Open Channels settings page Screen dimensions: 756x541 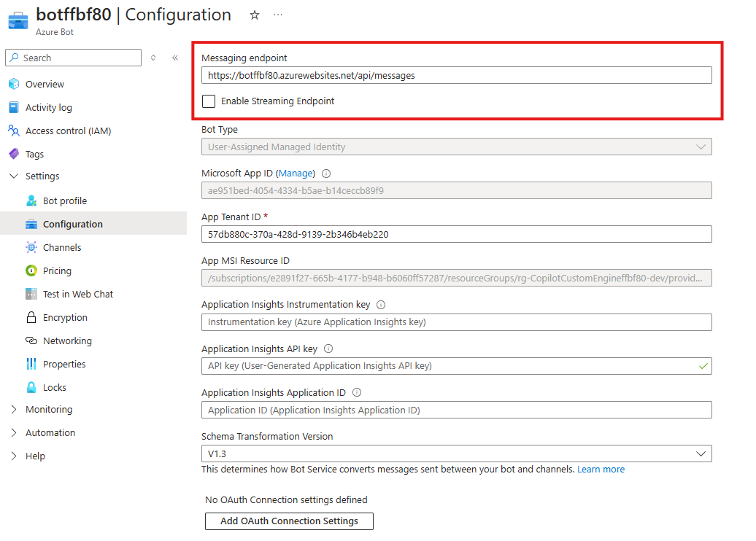[62, 248]
